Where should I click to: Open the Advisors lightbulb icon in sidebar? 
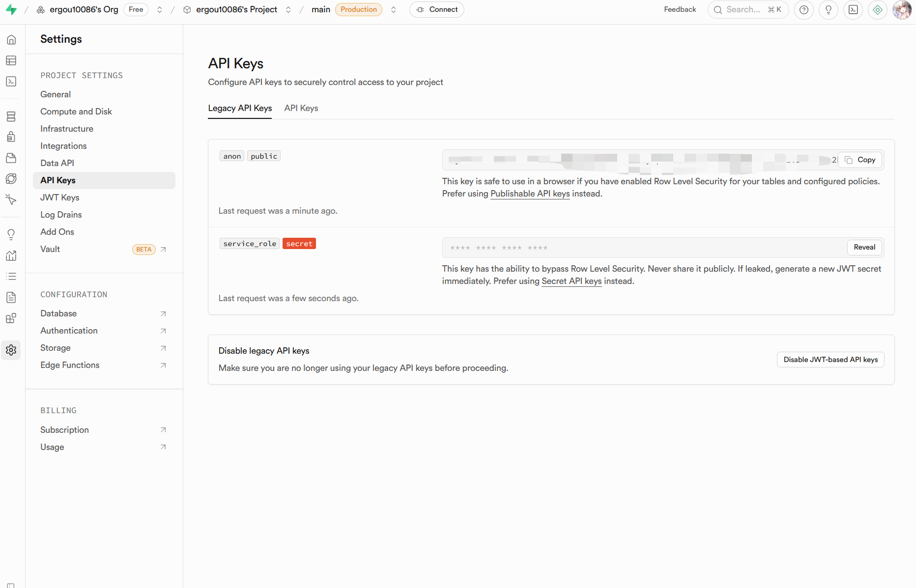click(x=11, y=234)
